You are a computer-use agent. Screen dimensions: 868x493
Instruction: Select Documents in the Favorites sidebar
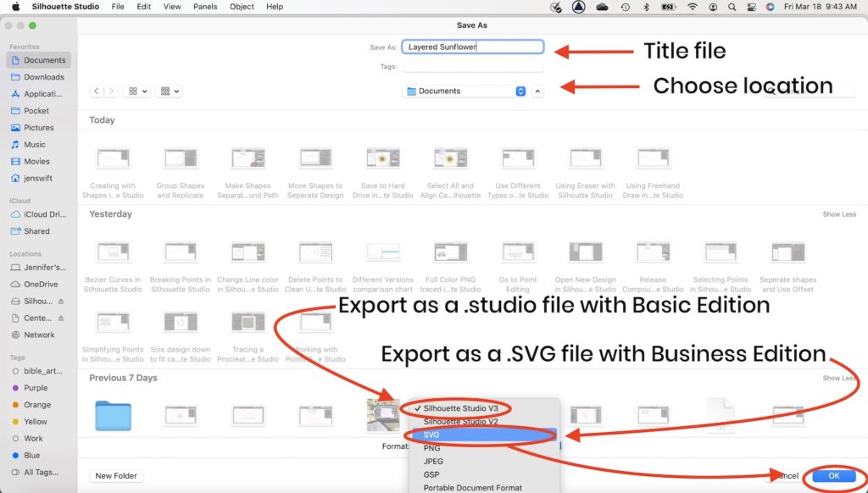click(x=38, y=60)
